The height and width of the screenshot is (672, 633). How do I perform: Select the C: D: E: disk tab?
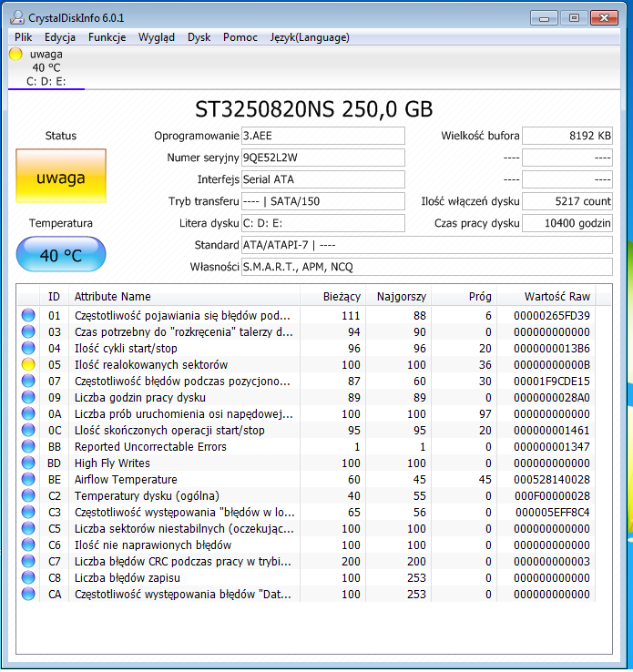46,68
